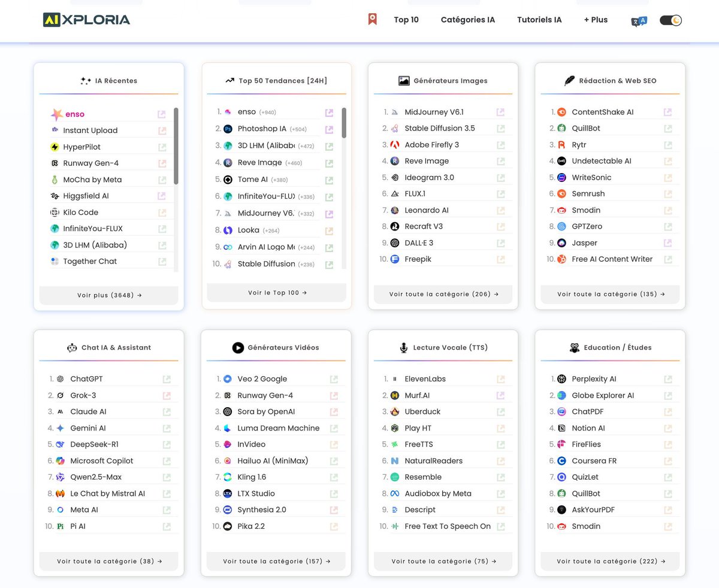
Task: Click the external link icon beside MidJourney V6.1 in Générateurs Images
Action: [x=500, y=112]
